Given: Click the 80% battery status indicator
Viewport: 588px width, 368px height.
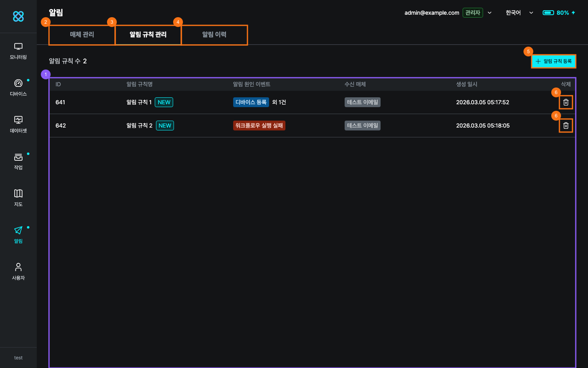Looking at the screenshot, I should pyautogui.click(x=559, y=13).
